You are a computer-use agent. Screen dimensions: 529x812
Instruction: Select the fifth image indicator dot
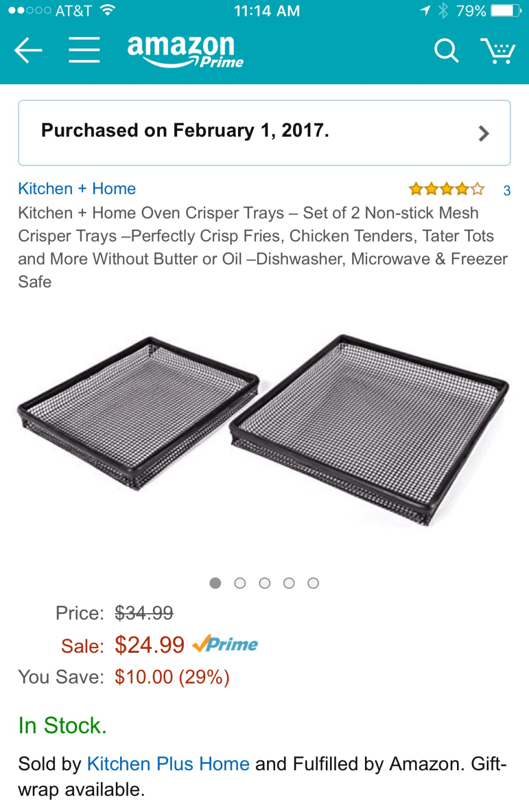pos(313,583)
